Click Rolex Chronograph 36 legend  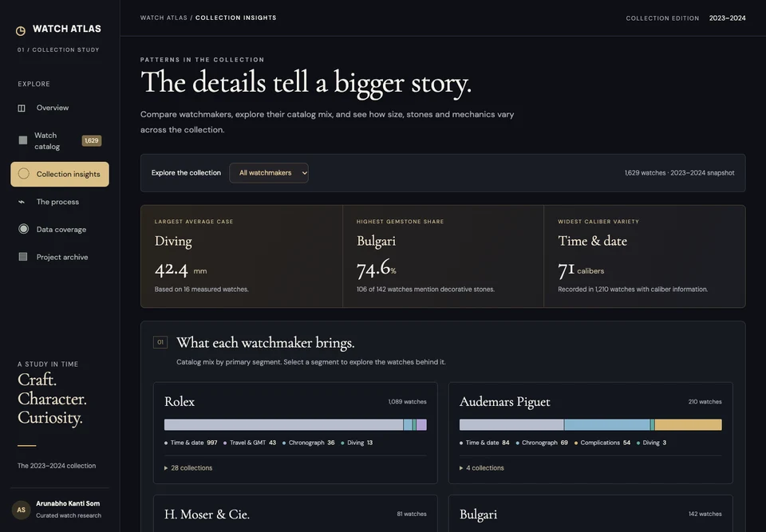[x=308, y=443]
